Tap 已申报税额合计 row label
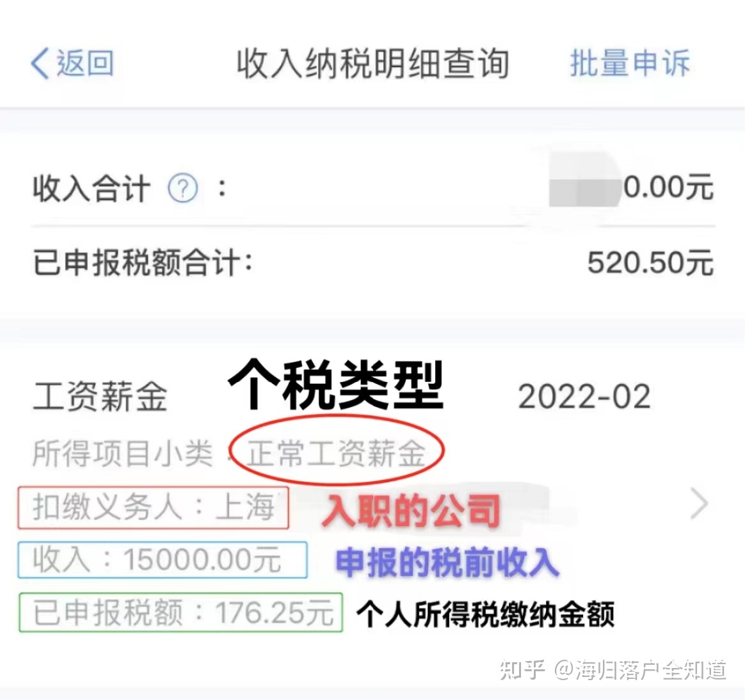This screenshot has height=700, width=745. pos(143,262)
